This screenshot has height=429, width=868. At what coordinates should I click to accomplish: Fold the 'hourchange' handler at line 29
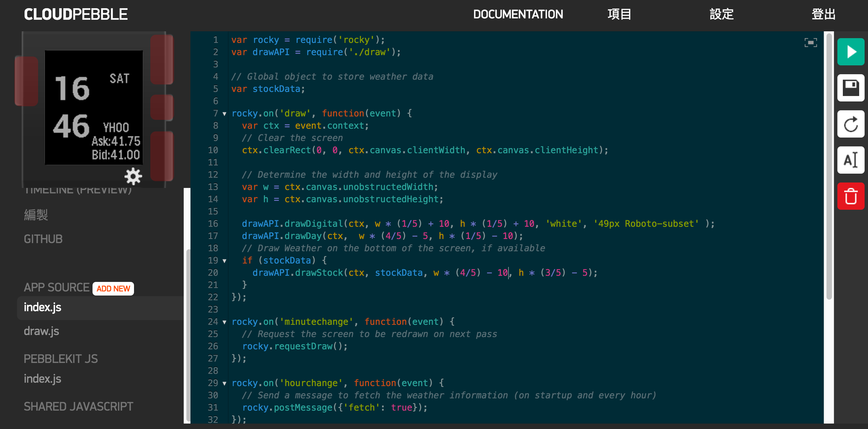[224, 383]
